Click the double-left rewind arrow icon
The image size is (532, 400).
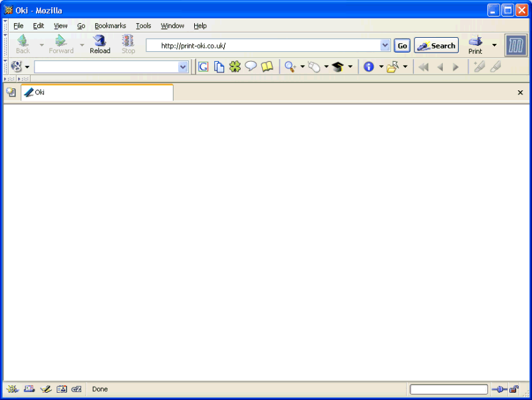pyautogui.click(x=424, y=67)
